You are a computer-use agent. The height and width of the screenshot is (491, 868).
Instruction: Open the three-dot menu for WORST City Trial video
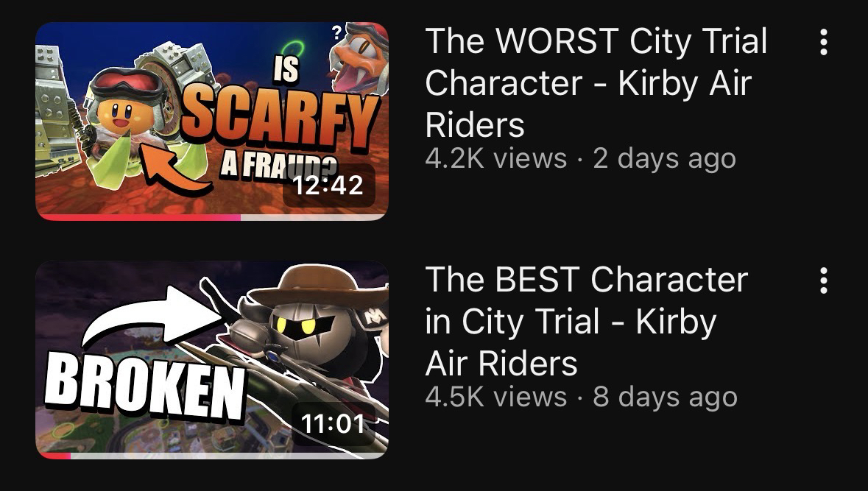click(823, 42)
